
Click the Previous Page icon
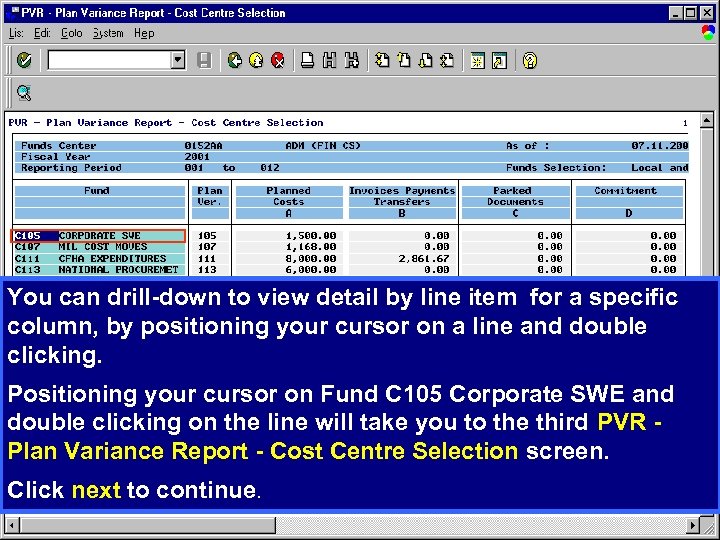404,60
